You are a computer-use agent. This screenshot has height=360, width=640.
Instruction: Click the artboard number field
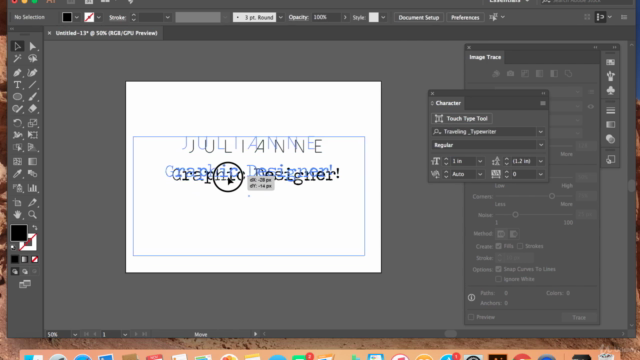[x=111, y=334]
